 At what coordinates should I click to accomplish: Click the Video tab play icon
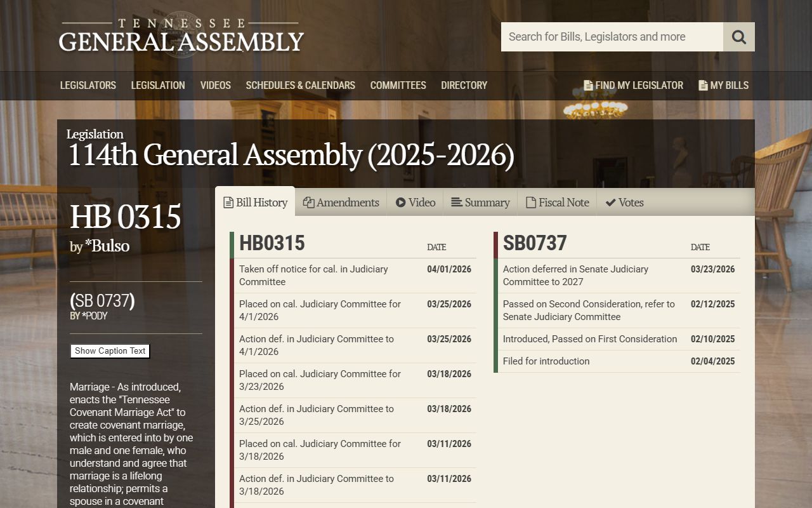[x=401, y=203]
